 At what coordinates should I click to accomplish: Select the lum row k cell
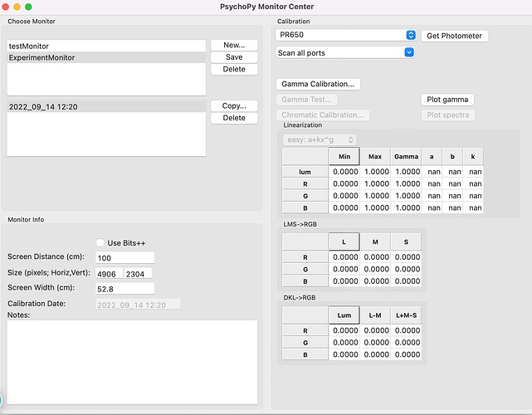(473, 172)
